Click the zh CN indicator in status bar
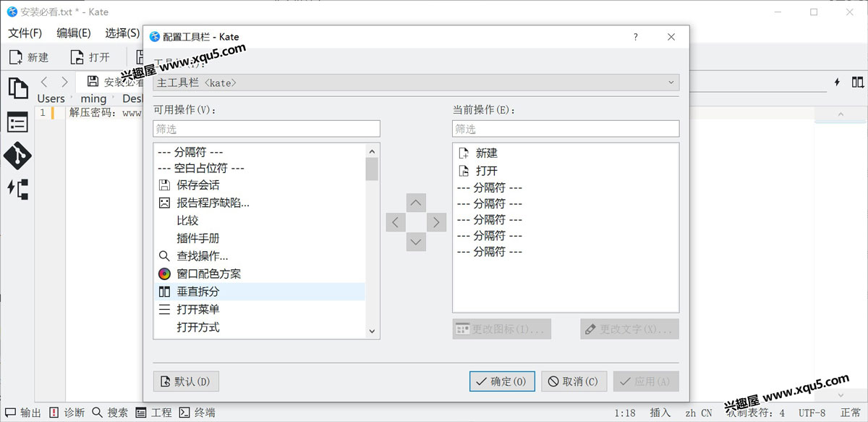The width and height of the screenshot is (868, 422). (699, 413)
